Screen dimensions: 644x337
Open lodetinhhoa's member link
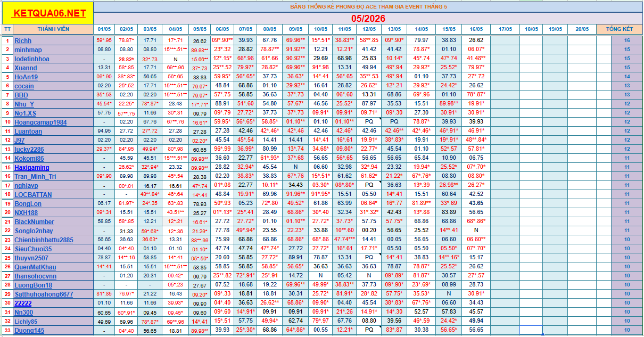point(31,59)
